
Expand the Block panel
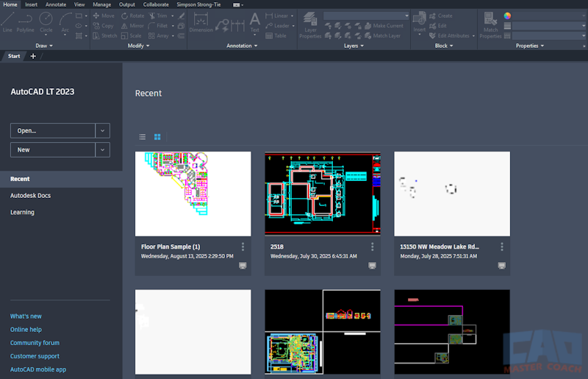tap(444, 46)
